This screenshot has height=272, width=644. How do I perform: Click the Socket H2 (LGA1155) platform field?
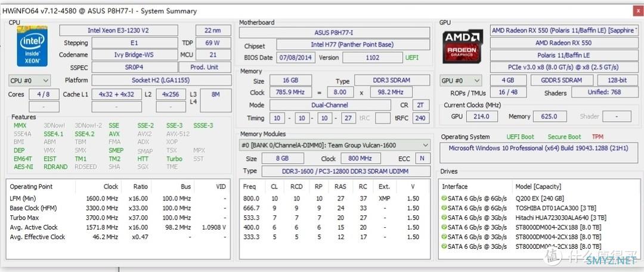tap(160, 80)
